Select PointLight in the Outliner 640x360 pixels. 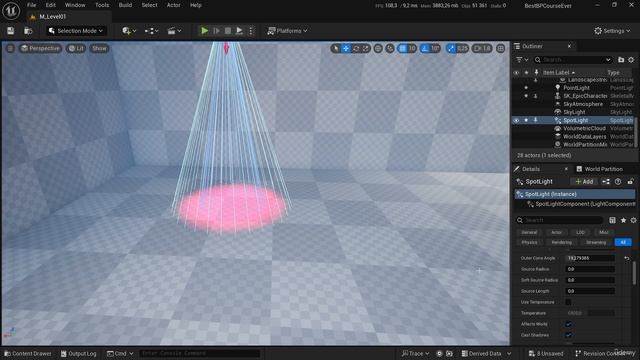(x=576, y=88)
